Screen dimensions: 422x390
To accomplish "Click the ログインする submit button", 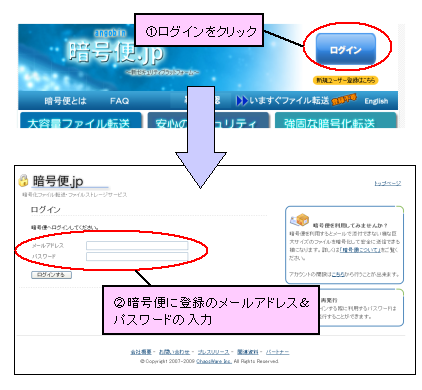I will pyautogui.click(x=51, y=275).
